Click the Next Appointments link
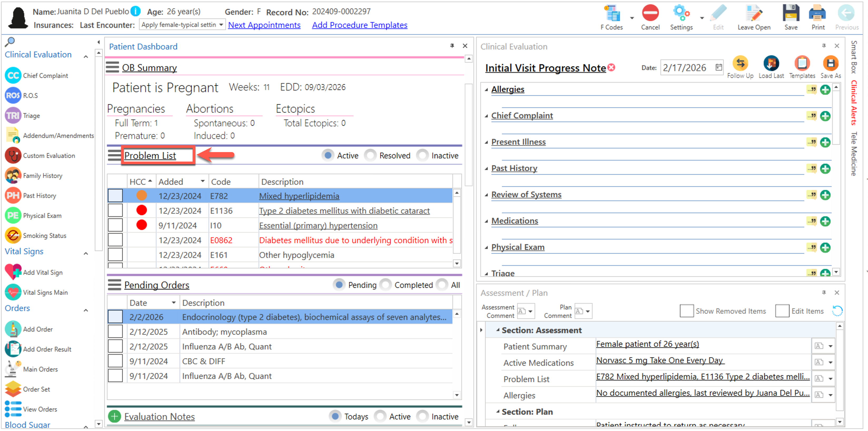Image resolution: width=868 pixels, height=431 pixels. (264, 25)
